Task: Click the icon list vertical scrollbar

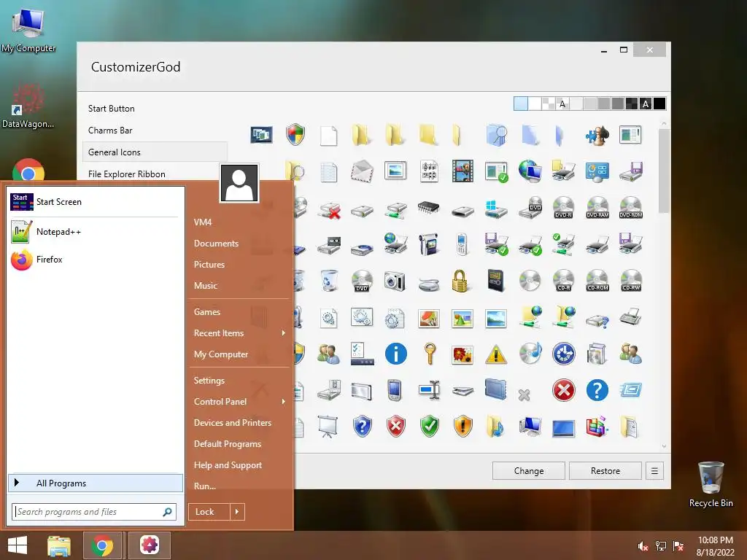Action: (x=664, y=171)
